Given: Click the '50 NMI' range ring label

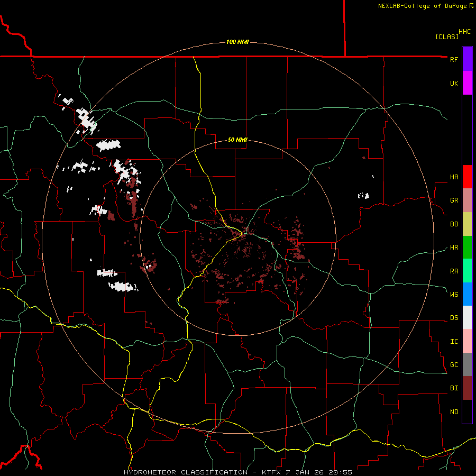Looking at the screenshot, I should coord(237,140).
